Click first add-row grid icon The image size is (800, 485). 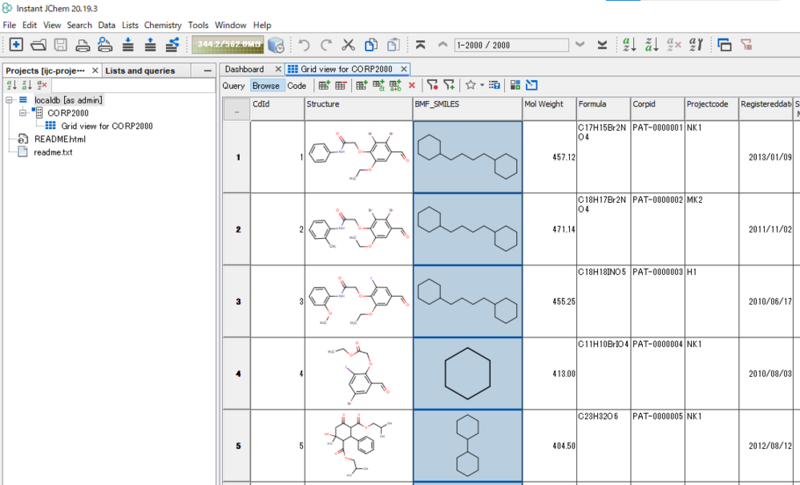324,85
